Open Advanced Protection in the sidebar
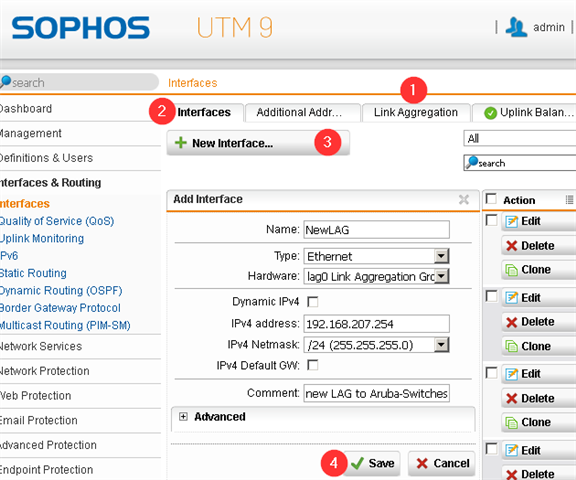The height and width of the screenshot is (480, 576). [80, 445]
